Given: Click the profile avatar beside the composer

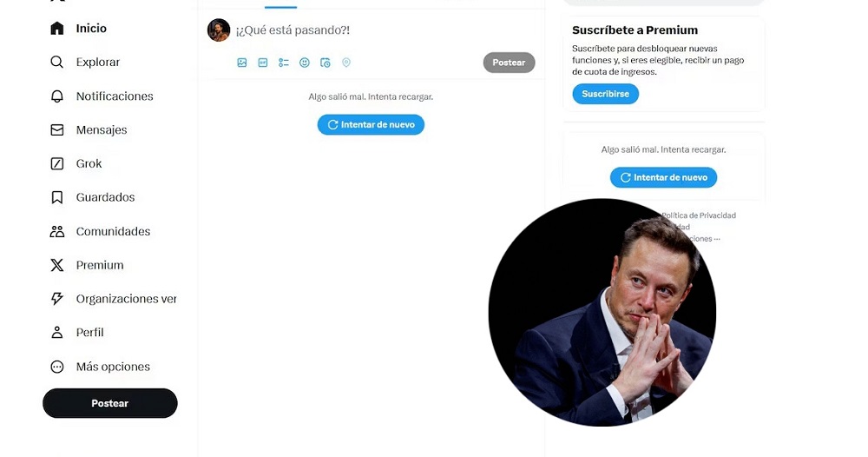Looking at the screenshot, I should [219, 30].
